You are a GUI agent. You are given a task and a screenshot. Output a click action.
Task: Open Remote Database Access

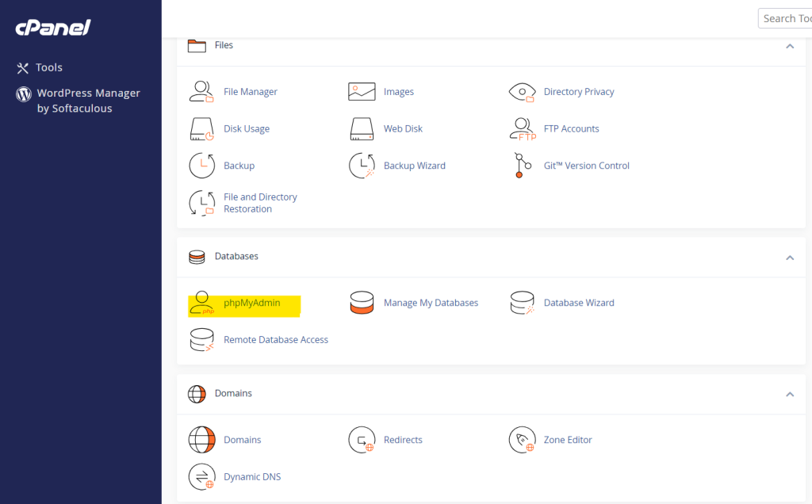tap(276, 339)
